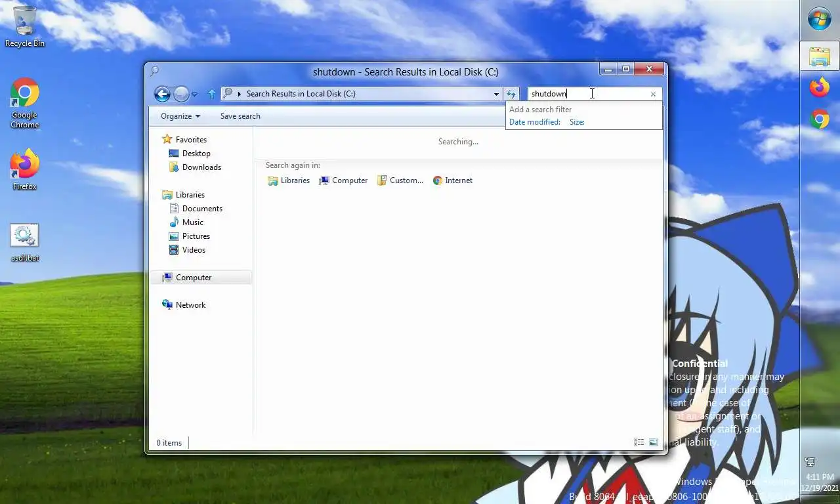The height and width of the screenshot is (504, 840).
Task: Select the Firefox desktop shortcut
Action: click(x=24, y=170)
